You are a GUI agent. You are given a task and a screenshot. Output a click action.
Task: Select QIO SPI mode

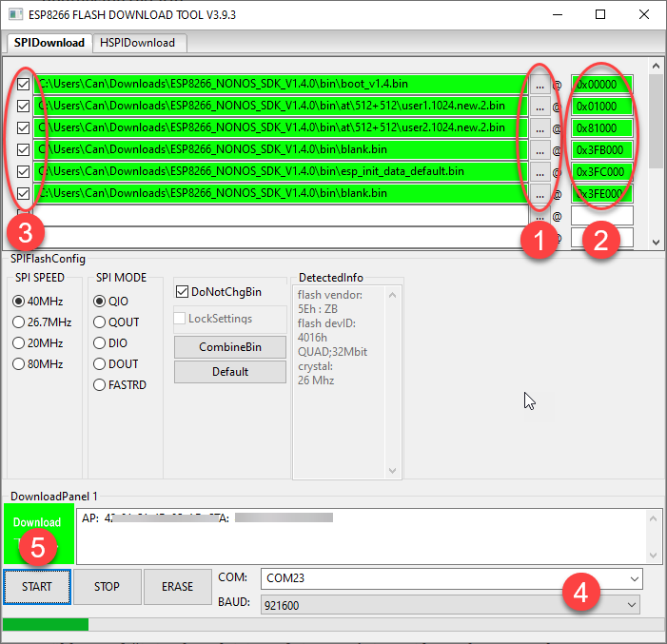click(x=110, y=302)
